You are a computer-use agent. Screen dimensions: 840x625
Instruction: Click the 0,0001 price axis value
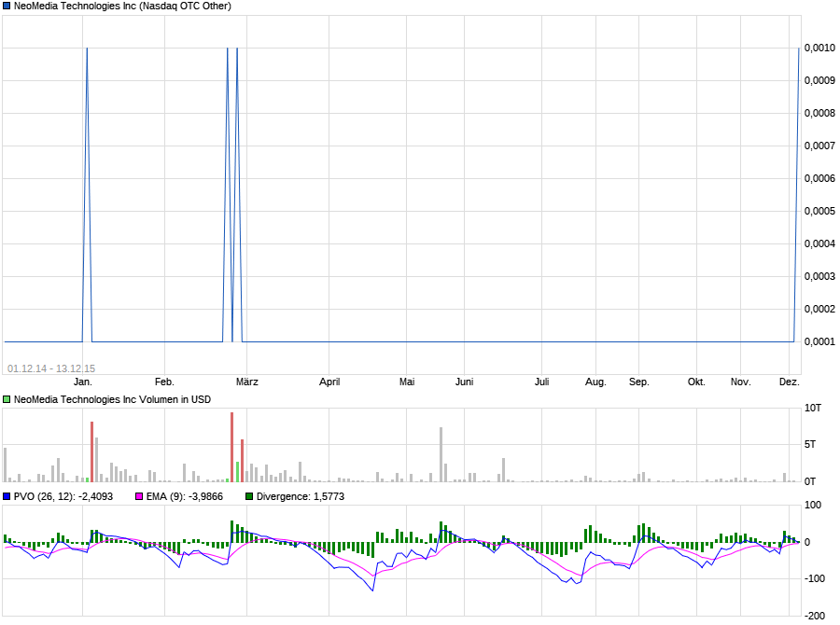[x=819, y=342]
